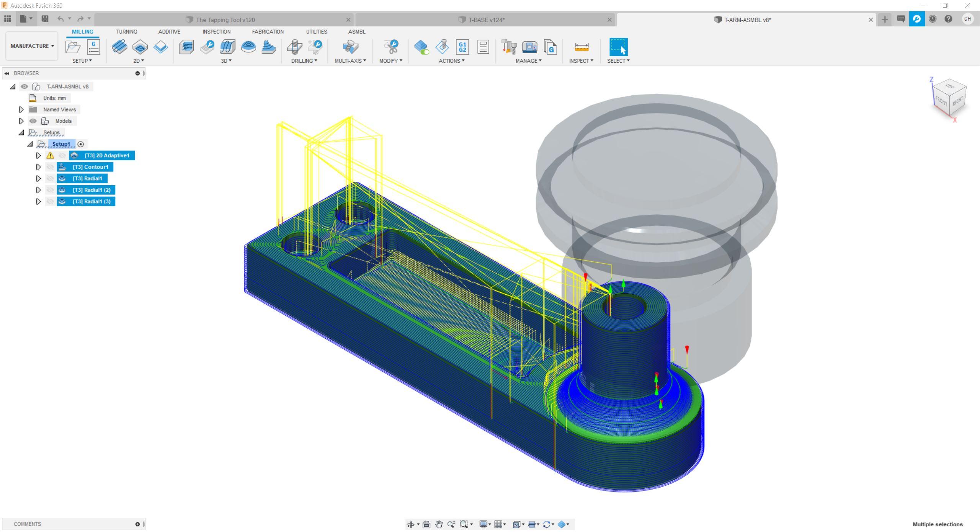980x532 pixels.
Task: Open the MANUFACTURE workspace dropdown
Action: click(32, 46)
